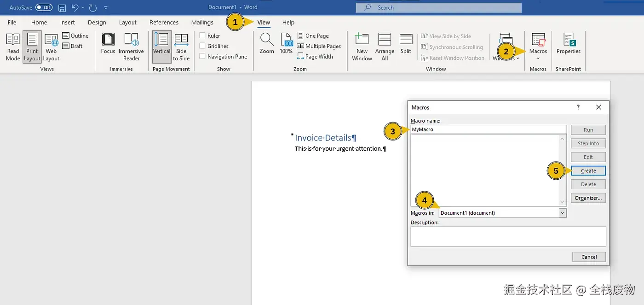Select Side to Side page movement

pyautogui.click(x=181, y=47)
